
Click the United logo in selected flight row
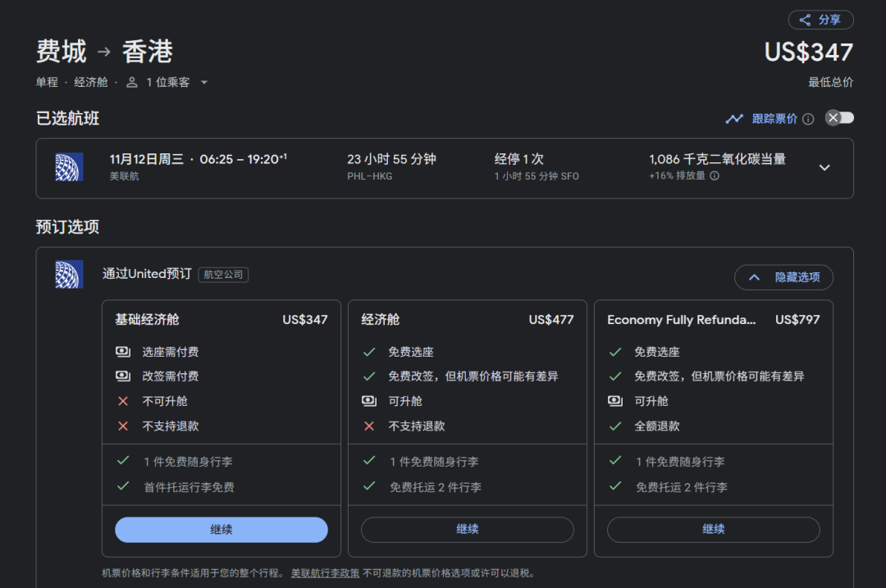tap(69, 167)
